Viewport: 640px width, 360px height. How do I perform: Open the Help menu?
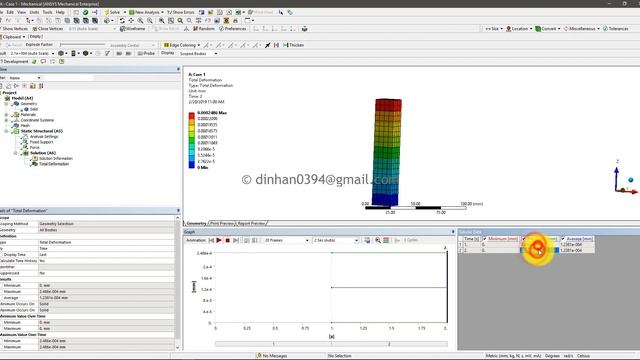[x=60, y=12]
